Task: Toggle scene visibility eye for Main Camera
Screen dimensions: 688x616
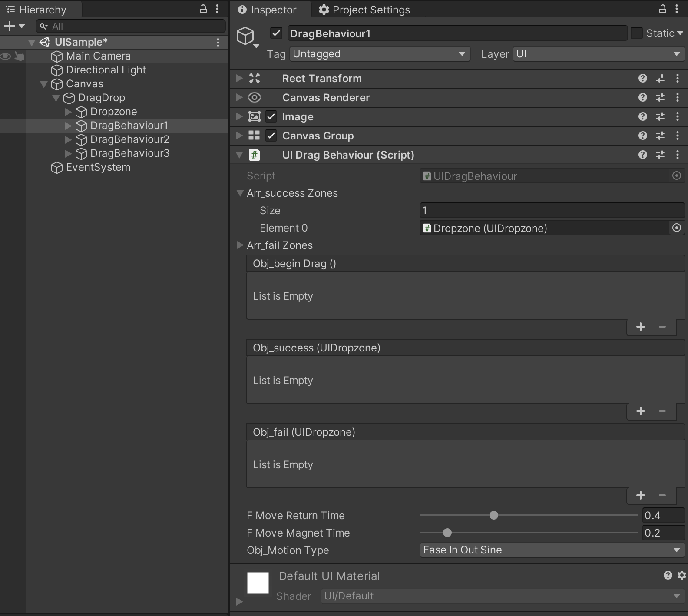Action: pyautogui.click(x=6, y=56)
